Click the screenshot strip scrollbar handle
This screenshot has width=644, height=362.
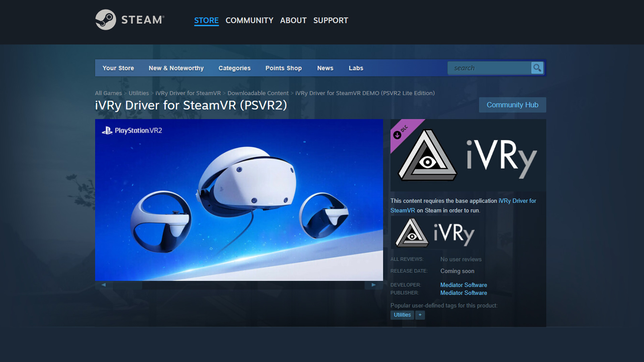point(127,285)
